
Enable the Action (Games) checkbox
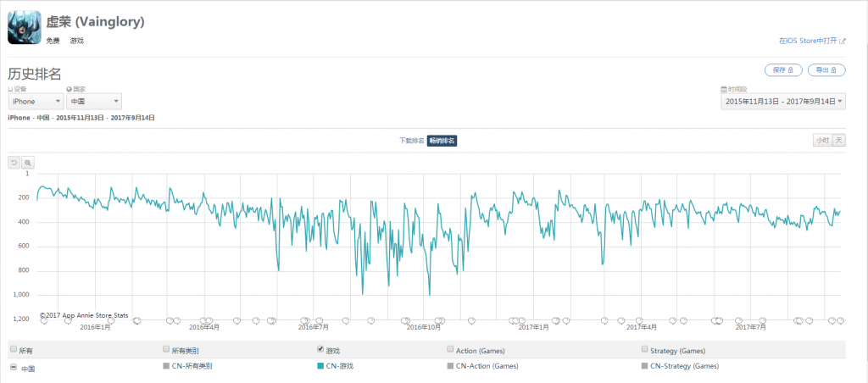[x=450, y=349]
